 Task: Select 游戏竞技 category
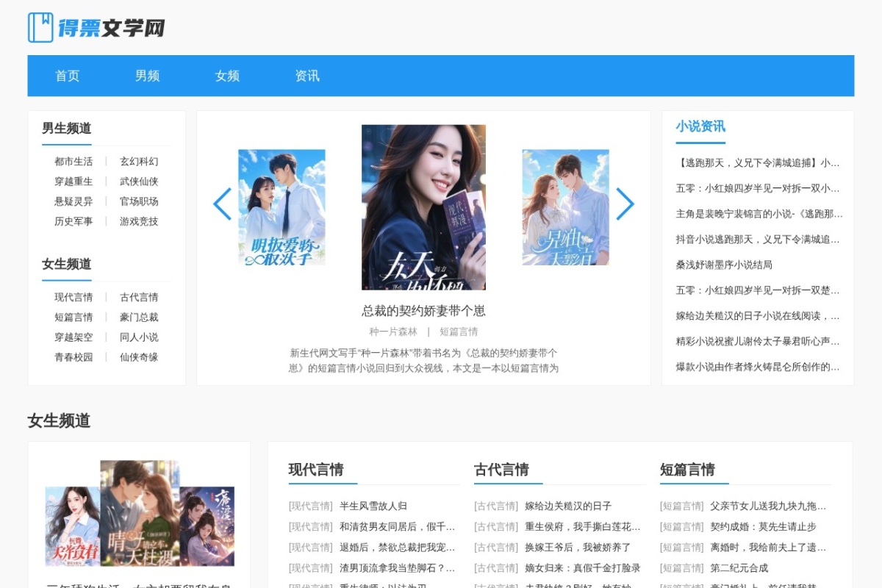click(139, 220)
